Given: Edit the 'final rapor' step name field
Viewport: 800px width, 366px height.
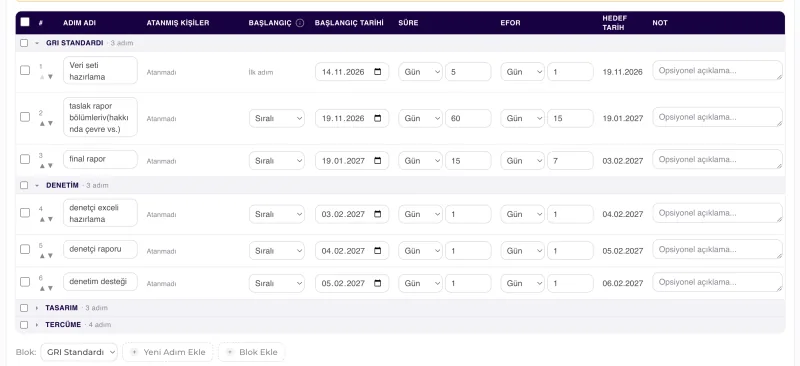Looking at the screenshot, I should [x=101, y=159].
